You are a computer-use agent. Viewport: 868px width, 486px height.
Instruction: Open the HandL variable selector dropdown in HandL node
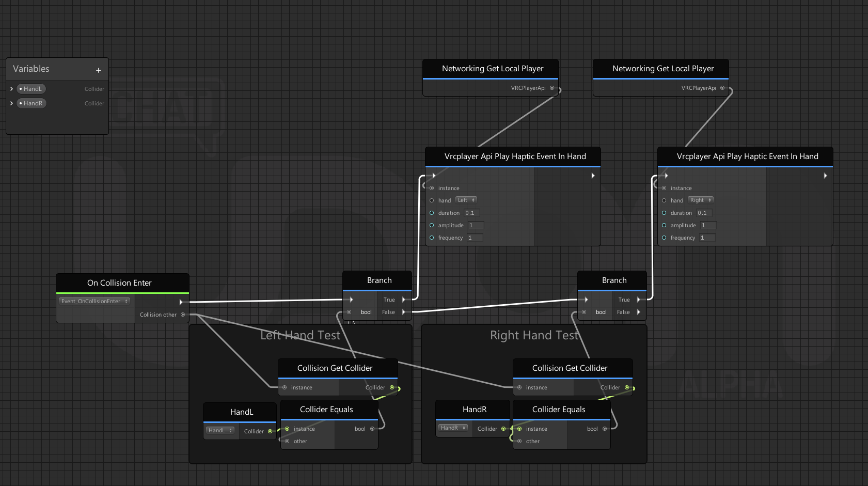click(220, 430)
